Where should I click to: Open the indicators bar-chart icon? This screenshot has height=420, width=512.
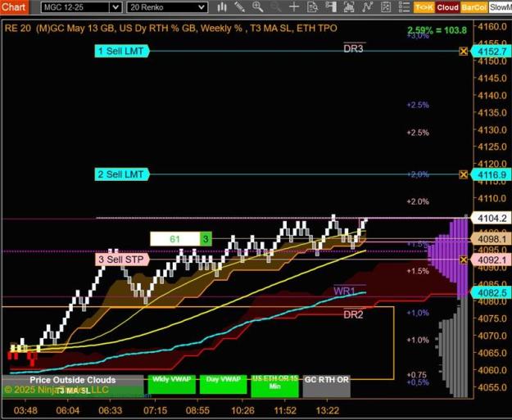click(x=349, y=7)
